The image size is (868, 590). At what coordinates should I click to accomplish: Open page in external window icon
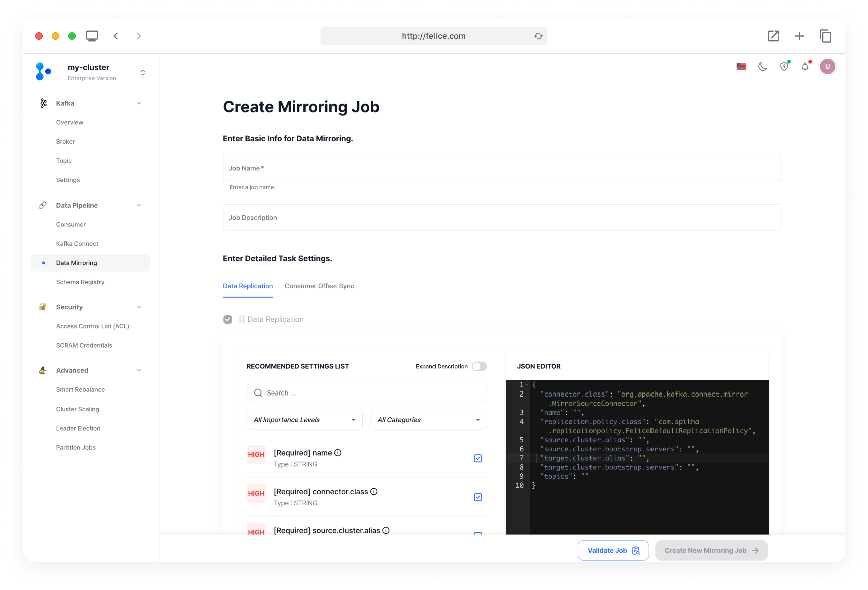tap(773, 36)
